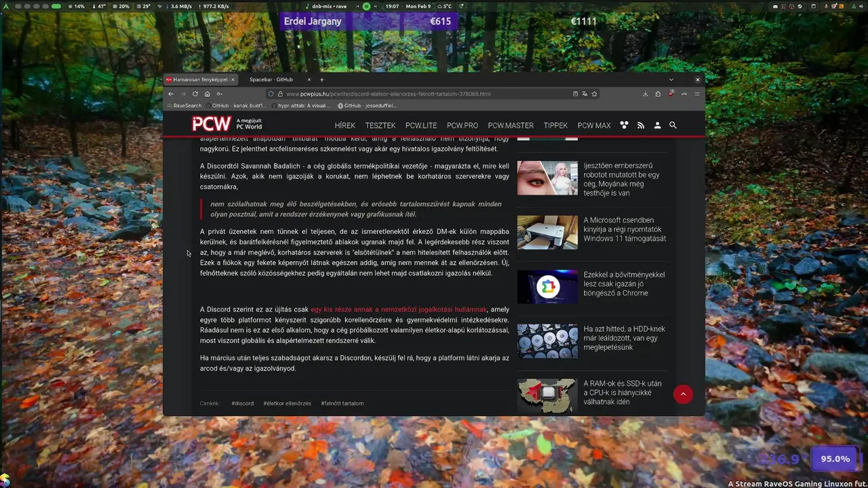This screenshot has width=868, height=488.
Task: Open the PCW.LITE menu item
Action: [421, 125]
